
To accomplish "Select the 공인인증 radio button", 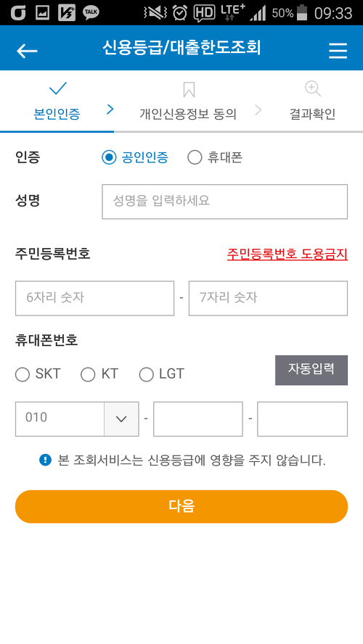I will (109, 157).
